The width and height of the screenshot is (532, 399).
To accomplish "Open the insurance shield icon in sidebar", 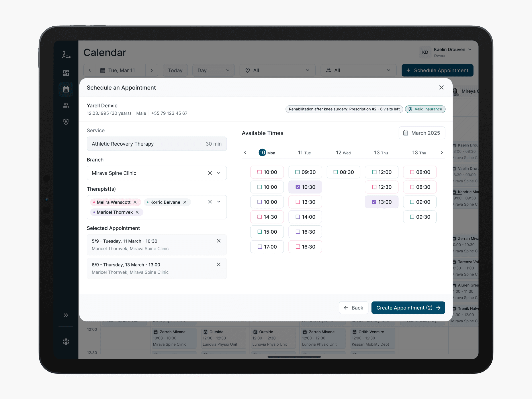I will (x=66, y=121).
